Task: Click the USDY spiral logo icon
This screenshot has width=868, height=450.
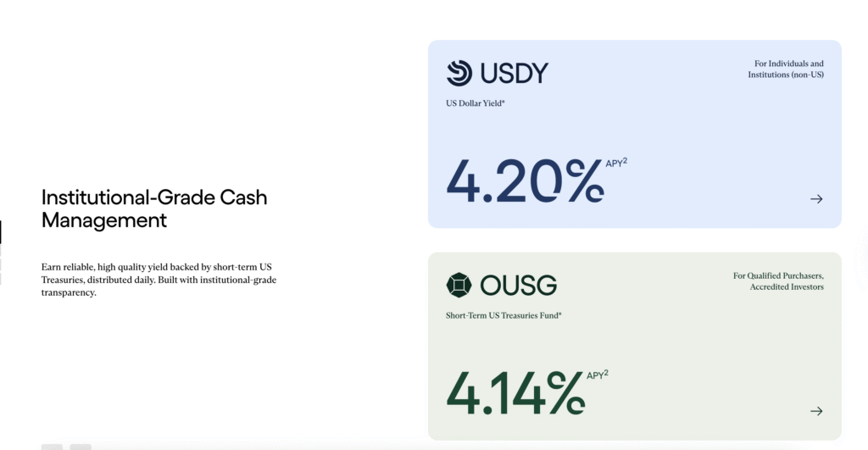Action: pos(459,74)
